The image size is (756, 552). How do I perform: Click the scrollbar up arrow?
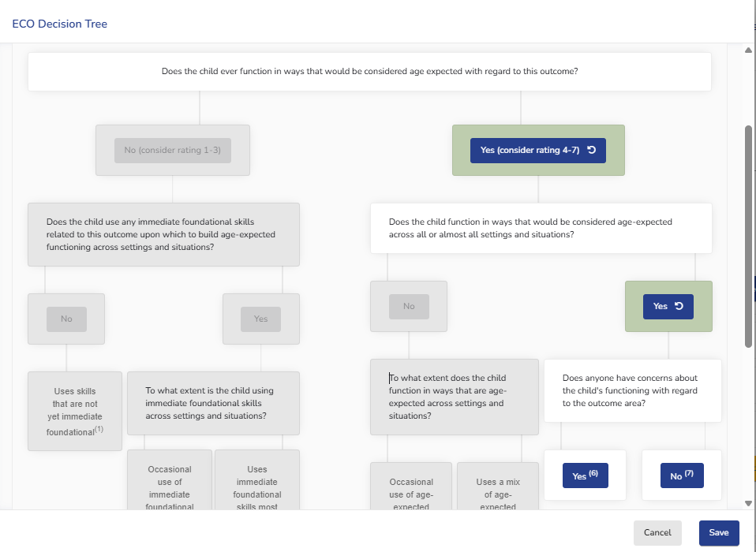pyautogui.click(x=748, y=51)
